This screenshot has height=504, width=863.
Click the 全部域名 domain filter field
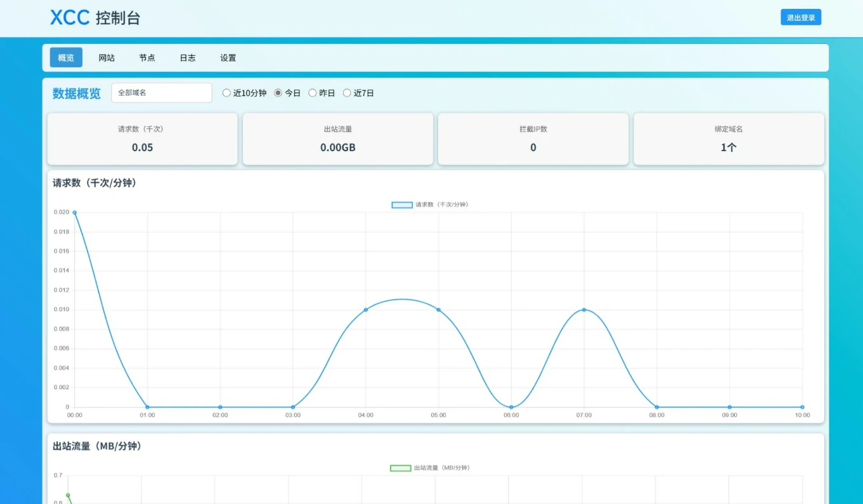(161, 93)
